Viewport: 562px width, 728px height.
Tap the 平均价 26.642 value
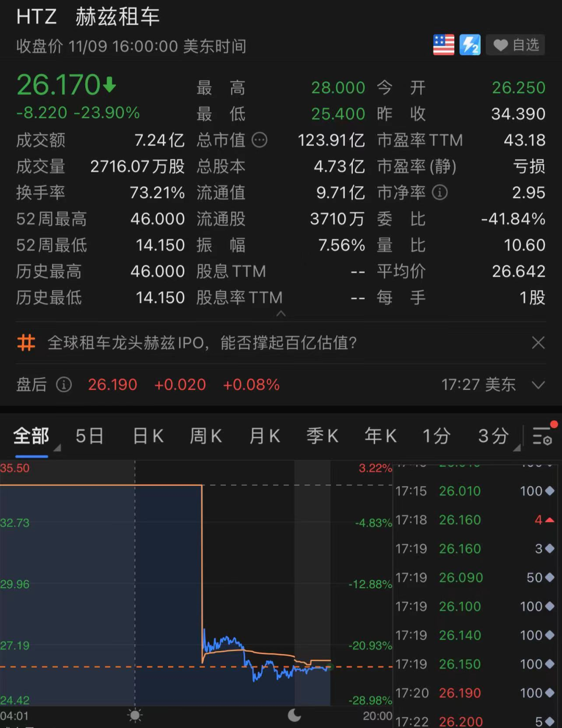(519, 271)
